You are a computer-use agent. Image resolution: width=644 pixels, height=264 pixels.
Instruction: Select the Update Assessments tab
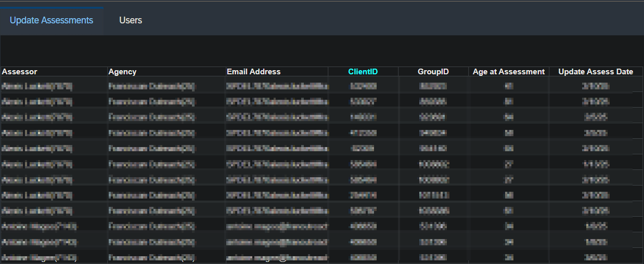click(51, 20)
